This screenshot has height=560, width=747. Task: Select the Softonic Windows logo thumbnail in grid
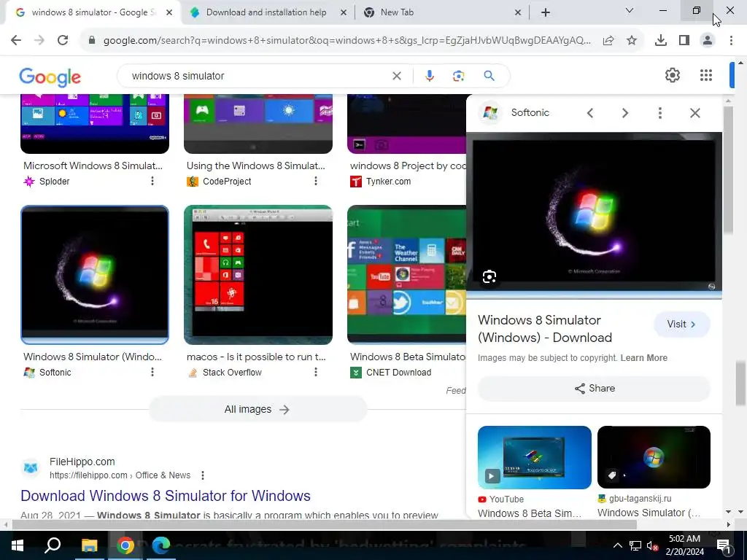(95, 275)
